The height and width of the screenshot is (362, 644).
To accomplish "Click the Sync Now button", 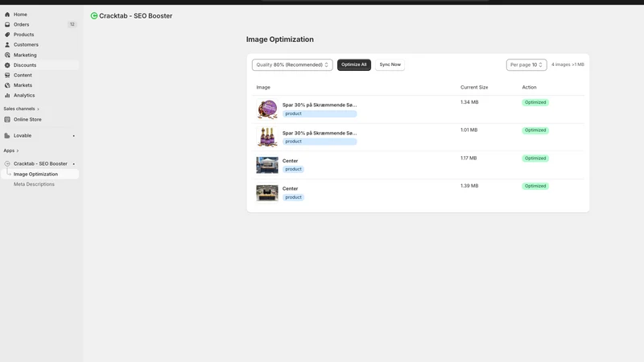I will coord(390,65).
